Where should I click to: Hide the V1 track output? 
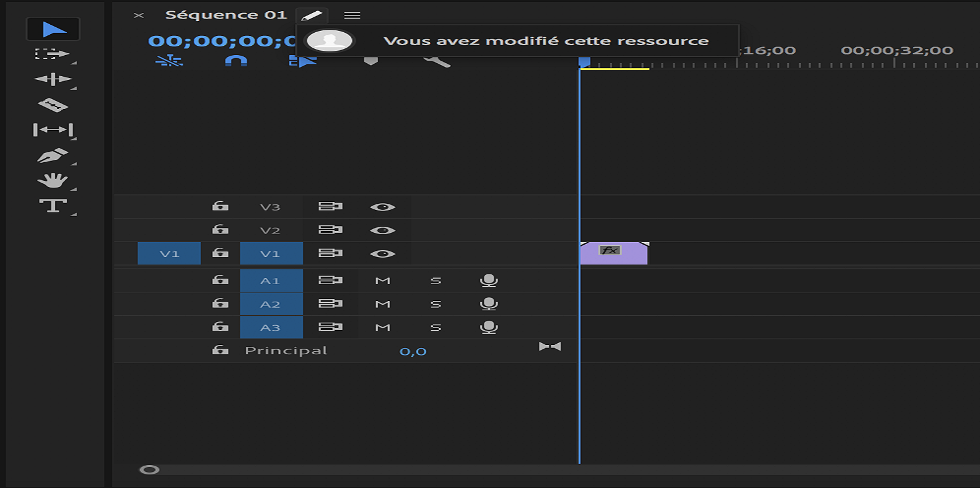(382, 254)
